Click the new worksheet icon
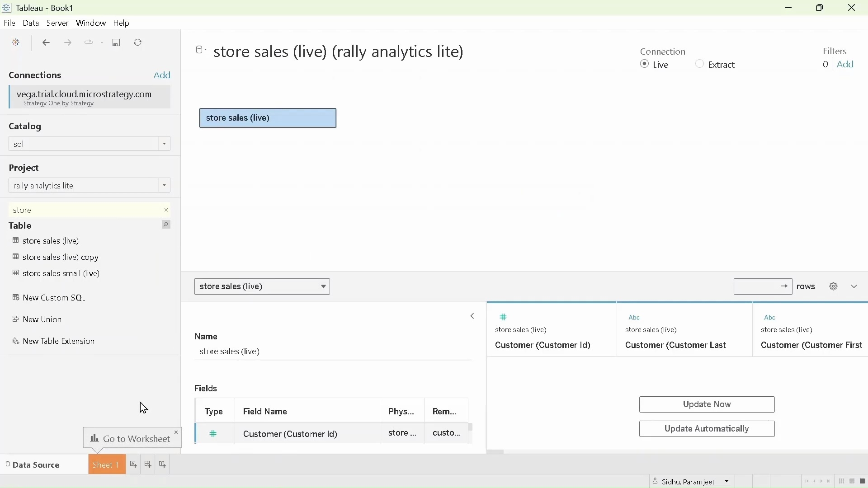868x488 pixels. [133, 465]
